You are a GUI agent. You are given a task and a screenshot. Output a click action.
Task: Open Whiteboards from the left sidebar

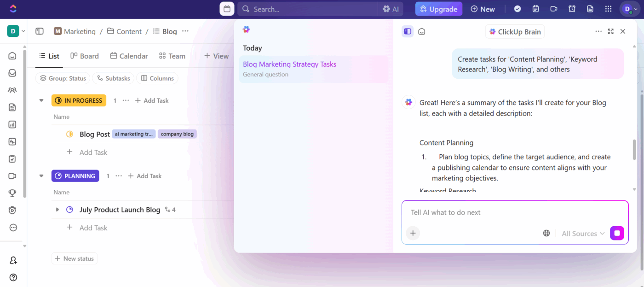[x=12, y=141]
